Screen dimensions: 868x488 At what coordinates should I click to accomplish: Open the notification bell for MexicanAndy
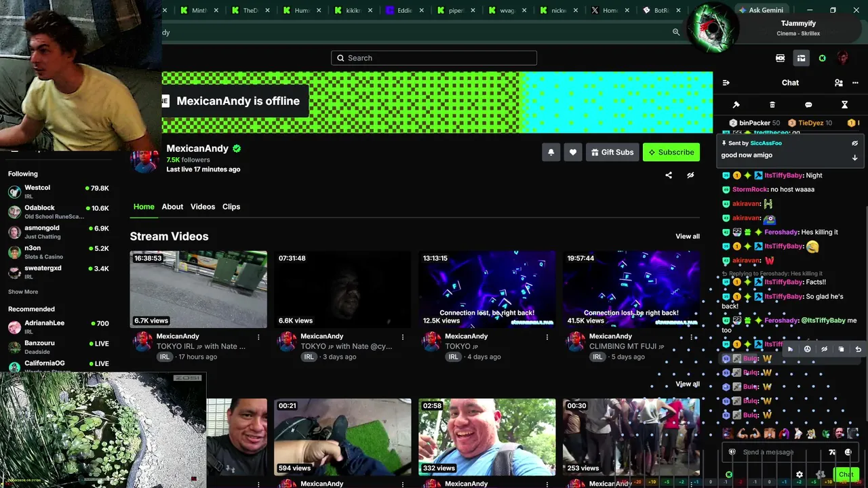[551, 152]
